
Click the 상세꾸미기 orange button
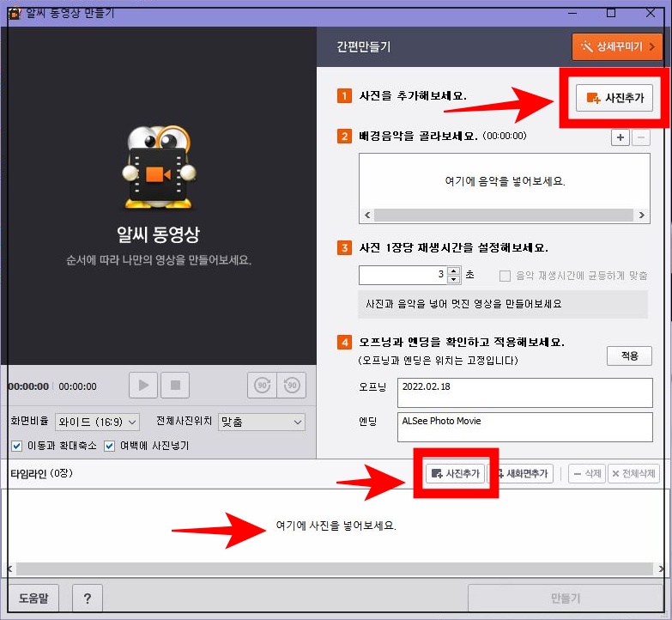click(617, 46)
